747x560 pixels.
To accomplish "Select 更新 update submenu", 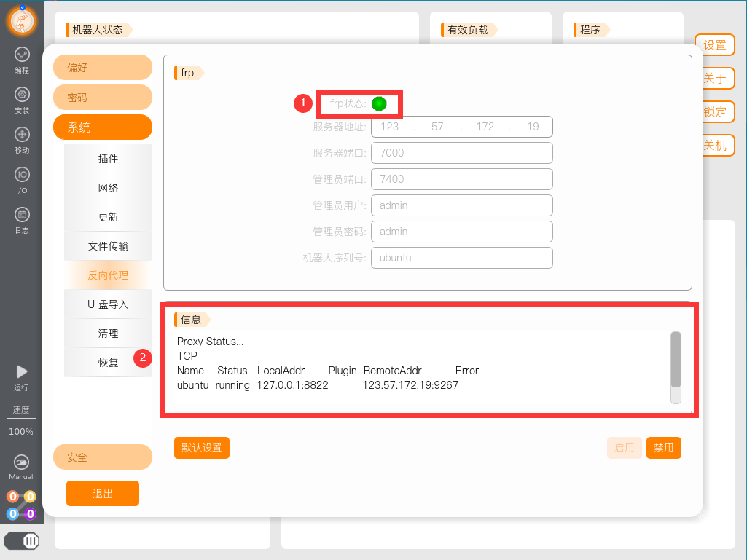I will [x=108, y=217].
